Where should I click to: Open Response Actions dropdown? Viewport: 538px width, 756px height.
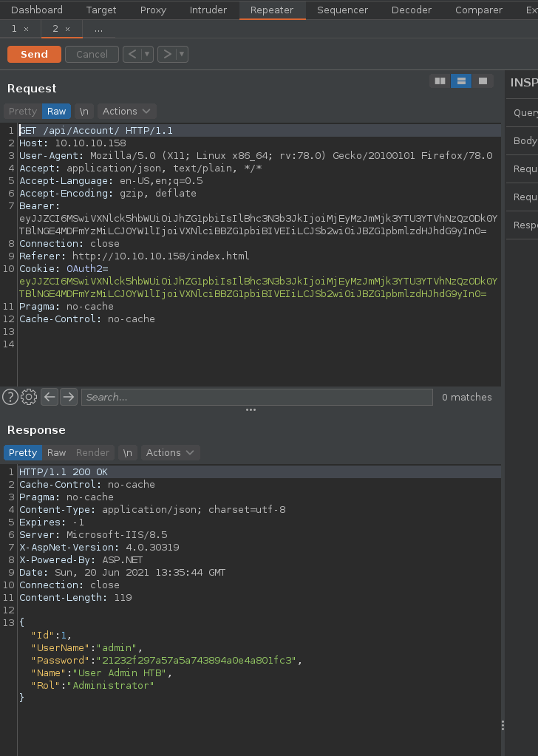(x=170, y=453)
